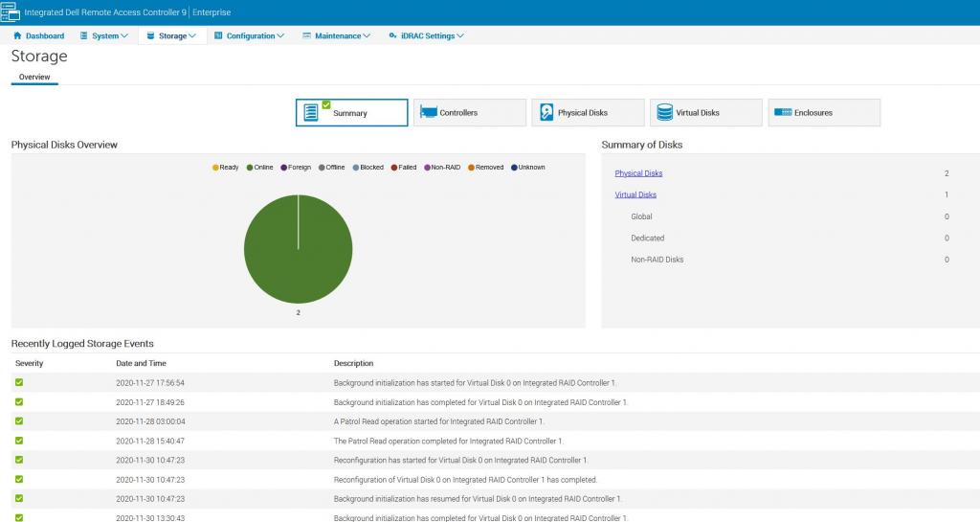Follow the Physical Disks summary link
980x522 pixels.
point(638,173)
